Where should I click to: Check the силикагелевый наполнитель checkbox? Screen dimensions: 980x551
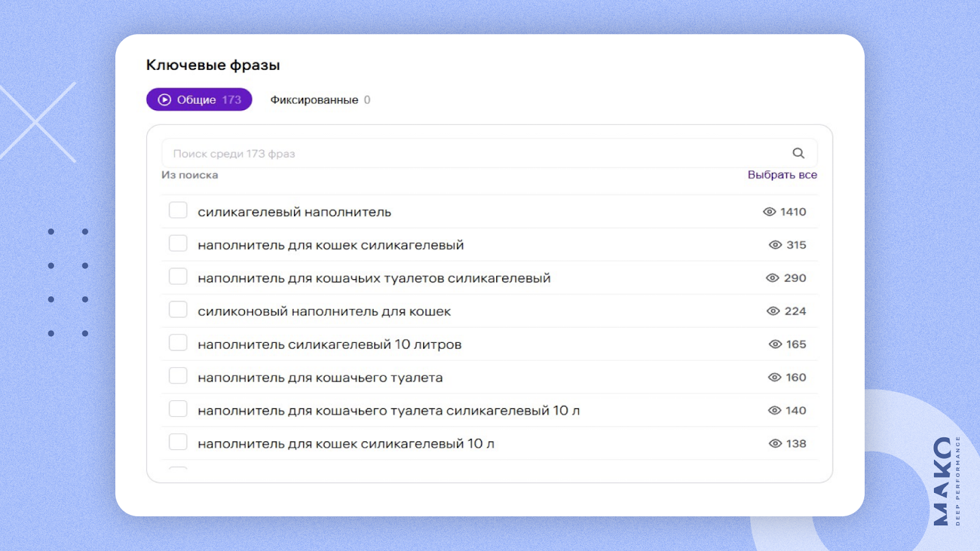click(x=178, y=210)
